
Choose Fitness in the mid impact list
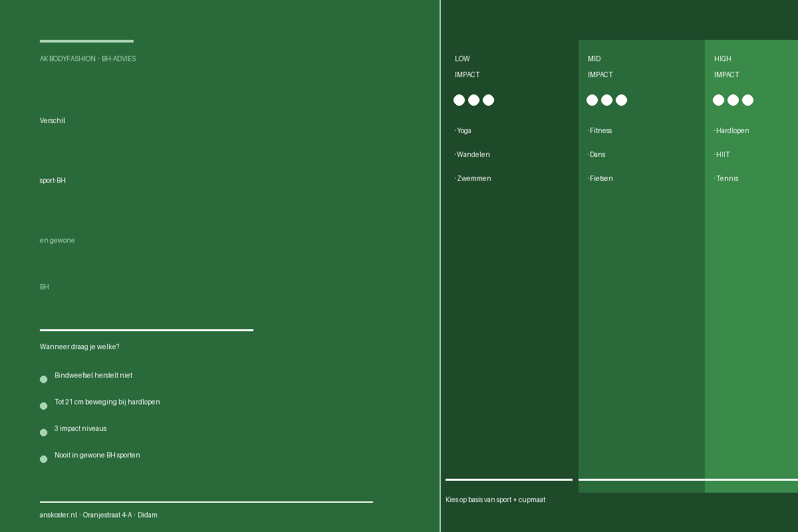(x=600, y=131)
